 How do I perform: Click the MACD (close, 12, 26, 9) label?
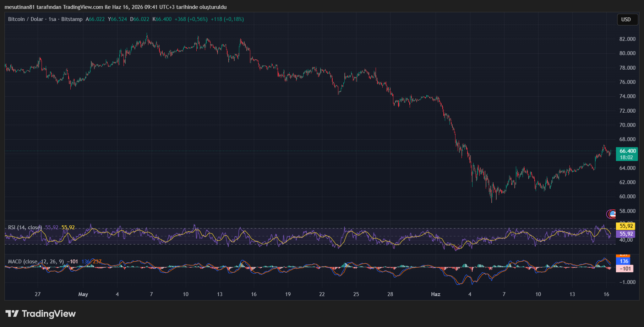(36, 262)
